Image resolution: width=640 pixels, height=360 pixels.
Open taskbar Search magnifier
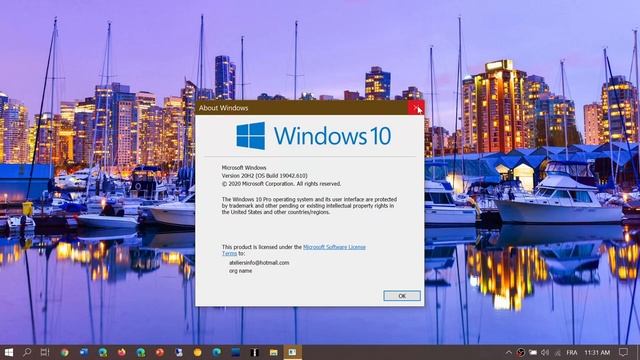point(27,352)
